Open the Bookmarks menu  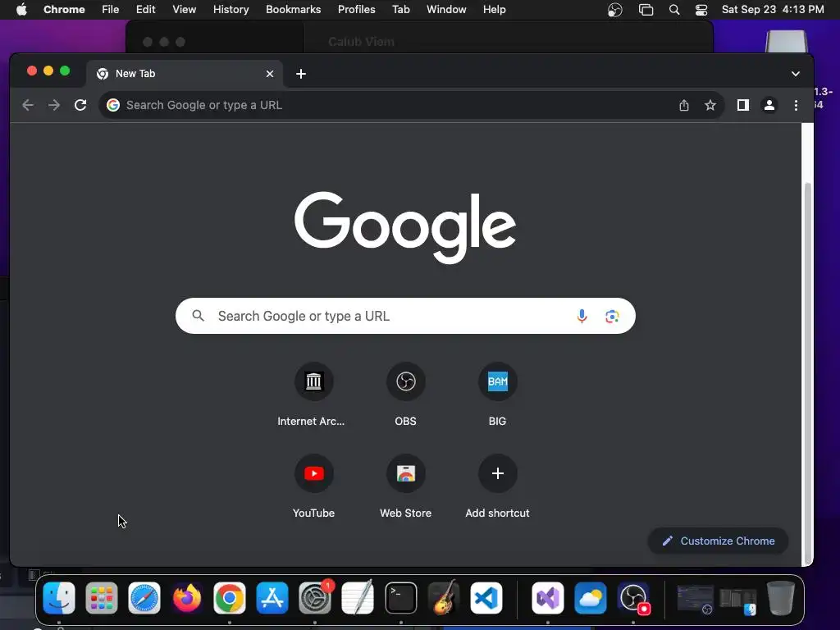pos(293,10)
